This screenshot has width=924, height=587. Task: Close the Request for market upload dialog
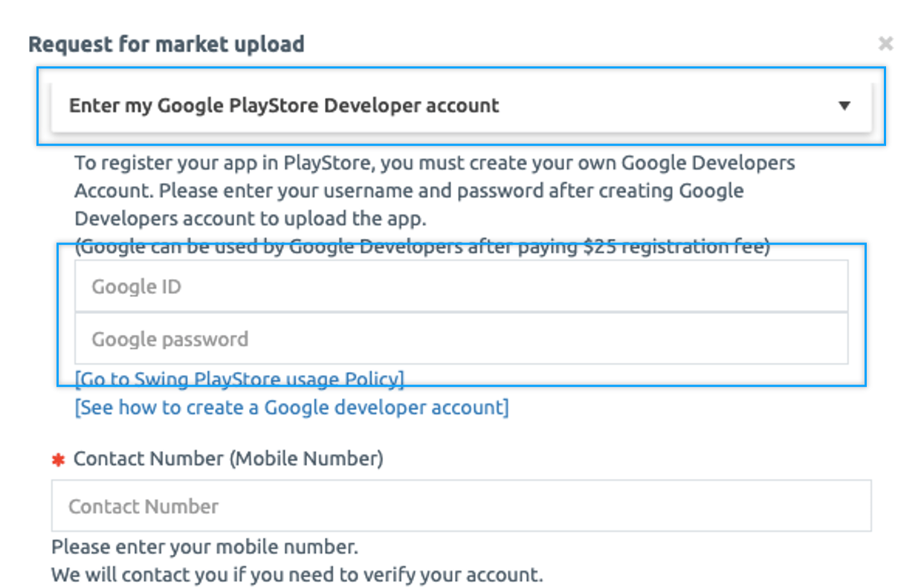pos(885,44)
